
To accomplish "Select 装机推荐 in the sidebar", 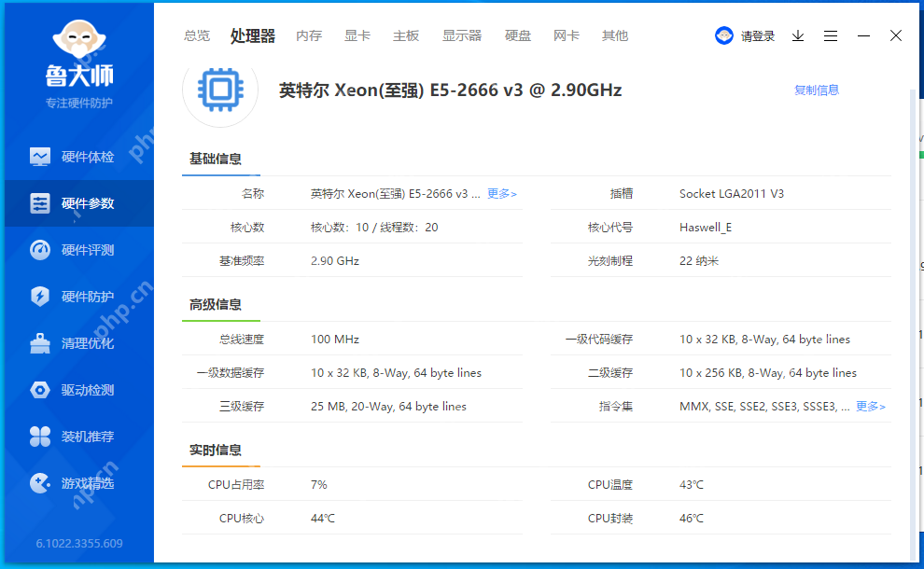I will (78, 436).
